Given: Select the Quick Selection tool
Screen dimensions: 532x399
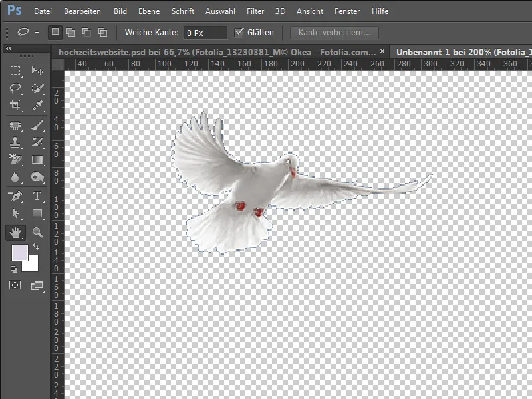Looking at the screenshot, I should [x=37, y=88].
